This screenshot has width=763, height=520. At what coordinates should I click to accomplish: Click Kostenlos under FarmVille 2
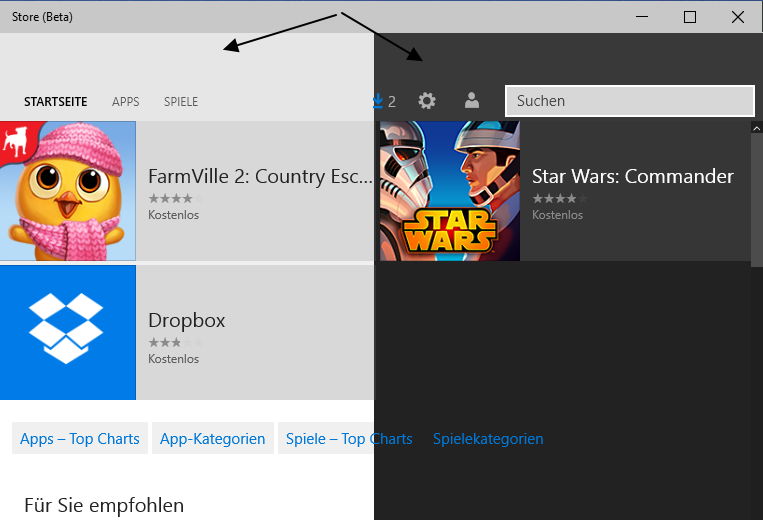pos(174,215)
